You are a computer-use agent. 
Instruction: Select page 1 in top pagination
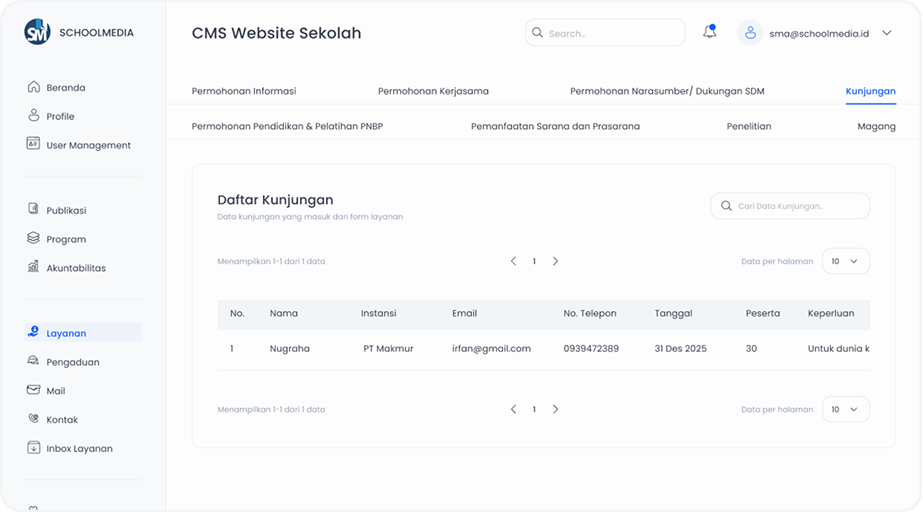(534, 261)
